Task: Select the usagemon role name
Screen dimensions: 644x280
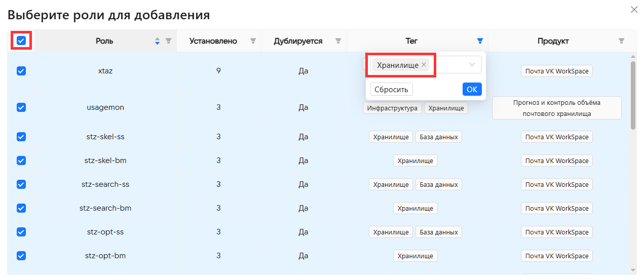Action: click(105, 107)
